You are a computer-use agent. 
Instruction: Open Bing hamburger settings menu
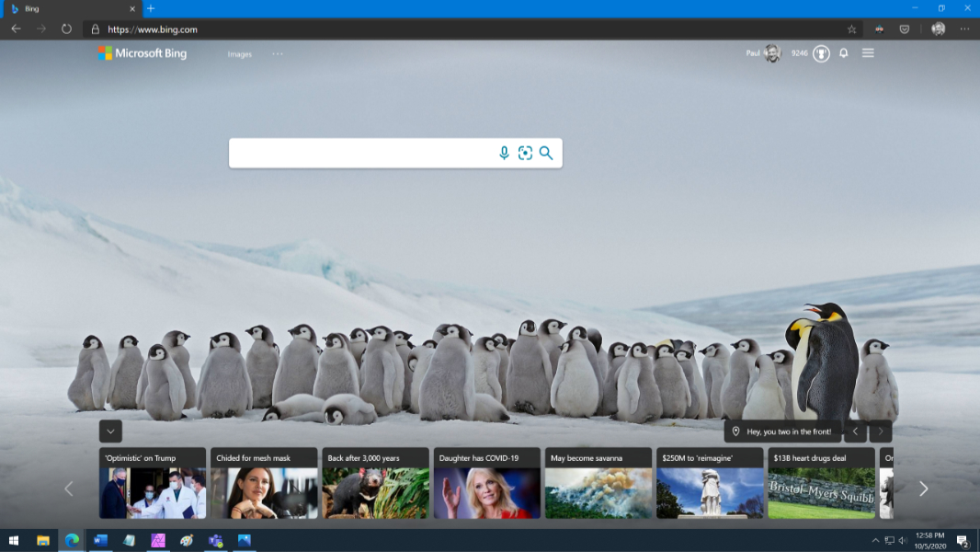(868, 53)
